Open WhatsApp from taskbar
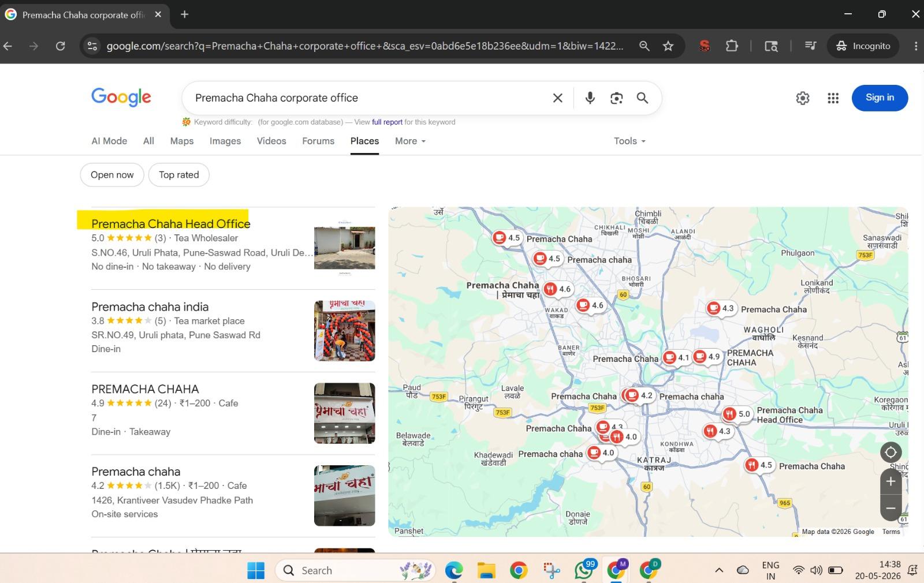Viewport: 924px width, 583px height. pos(584,570)
